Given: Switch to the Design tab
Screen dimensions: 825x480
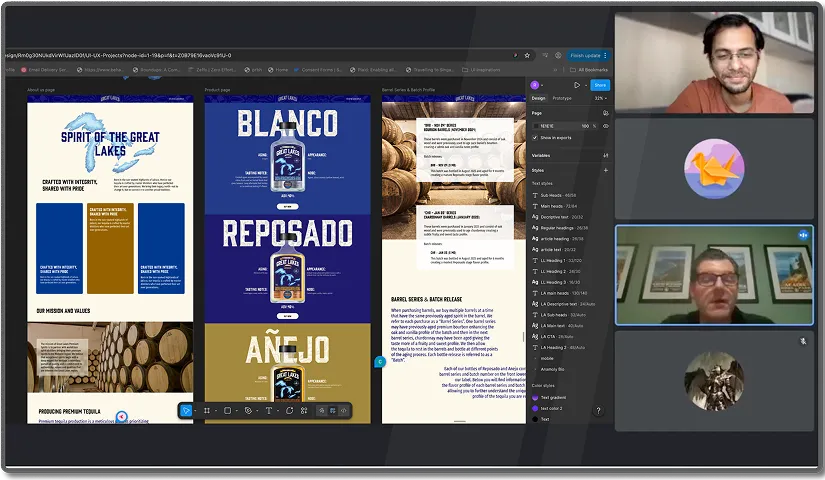Looking at the screenshot, I should tap(538, 98).
